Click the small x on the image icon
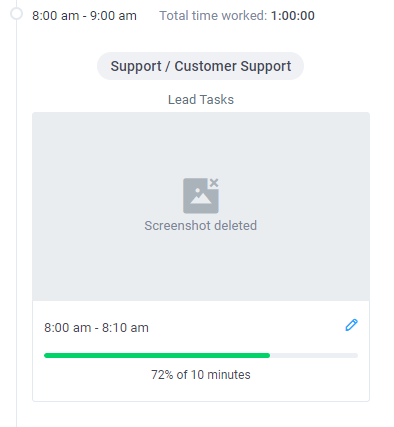This screenshot has width=394, height=427. [x=214, y=183]
